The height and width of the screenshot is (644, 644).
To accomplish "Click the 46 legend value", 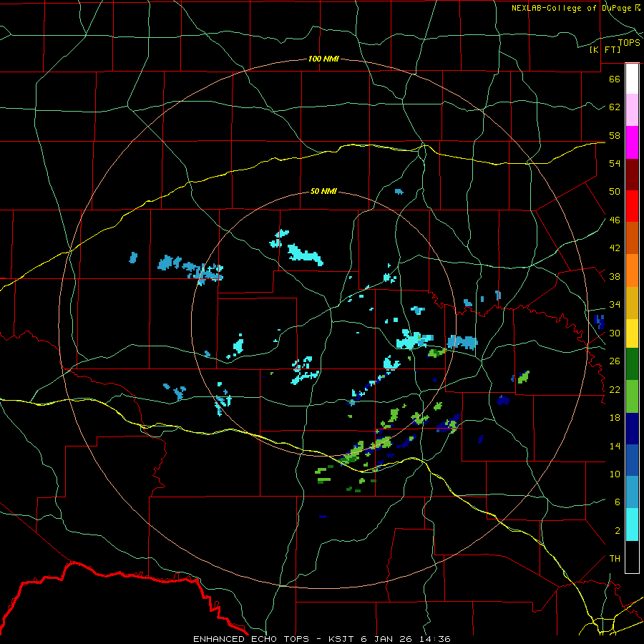I will pos(615,220).
